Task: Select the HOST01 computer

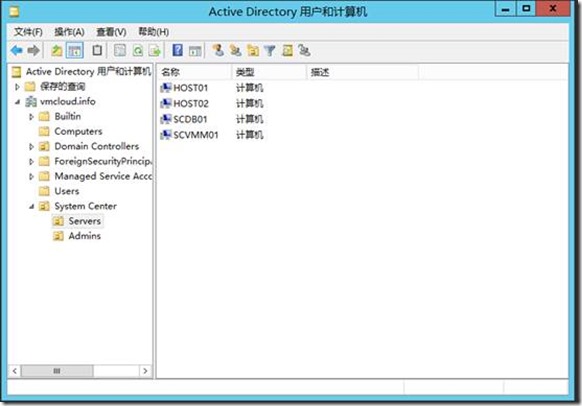Action: coord(190,88)
